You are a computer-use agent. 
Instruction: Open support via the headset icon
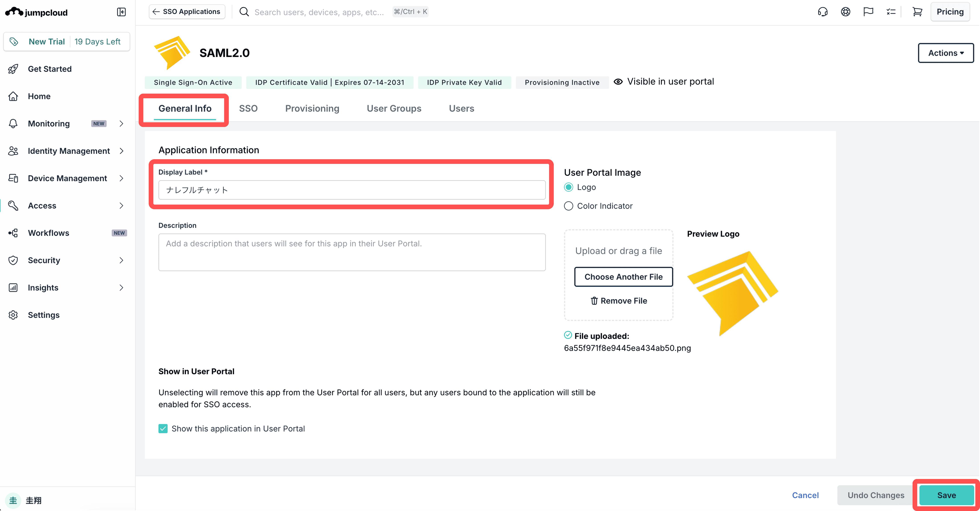click(x=823, y=12)
